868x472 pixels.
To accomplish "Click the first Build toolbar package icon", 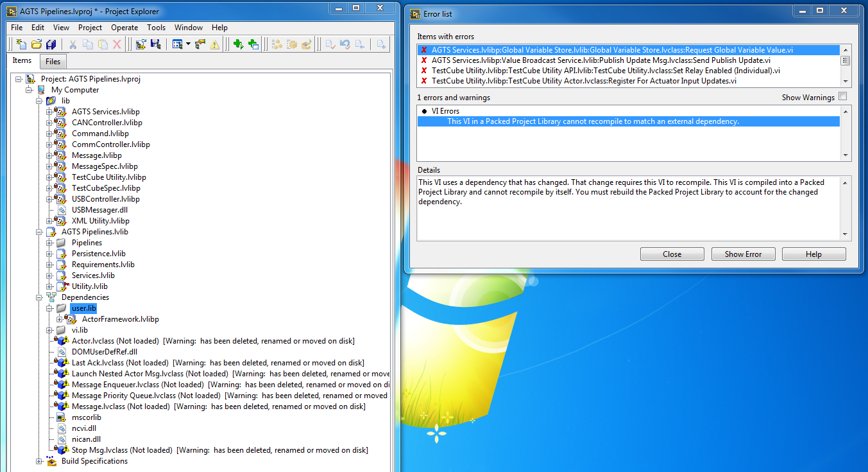I will point(277,44).
